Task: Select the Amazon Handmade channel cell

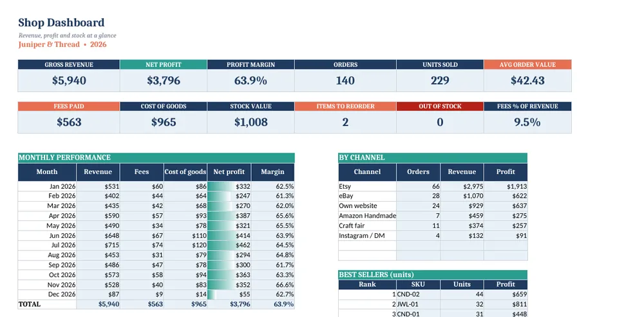Action: pyautogui.click(x=367, y=216)
